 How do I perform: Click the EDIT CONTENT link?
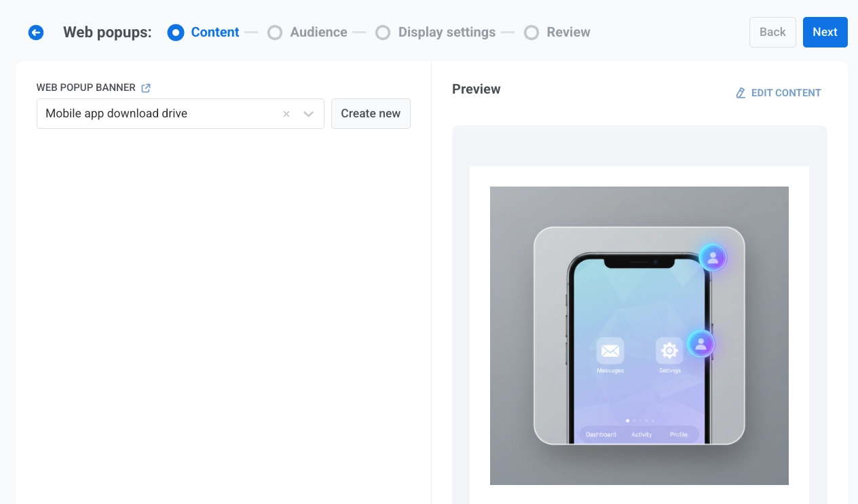pos(779,93)
